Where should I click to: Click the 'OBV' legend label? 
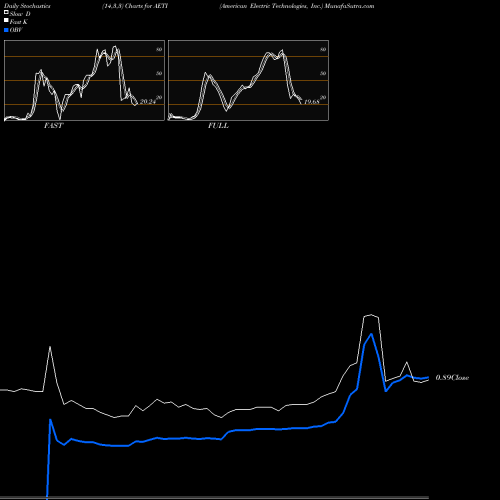pos(16,30)
